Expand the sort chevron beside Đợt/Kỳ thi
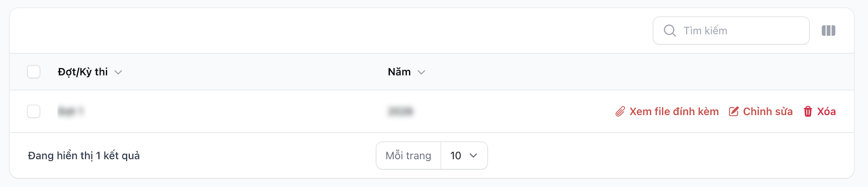Image resolution: width=868 pixels, height=187 pixels. tap(118, 72)
